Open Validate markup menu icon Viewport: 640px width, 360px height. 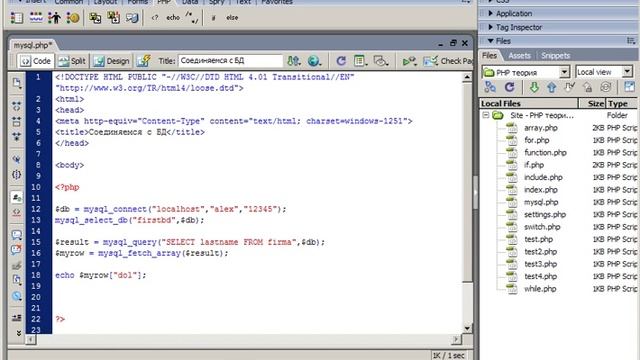(x=409, y=61)
